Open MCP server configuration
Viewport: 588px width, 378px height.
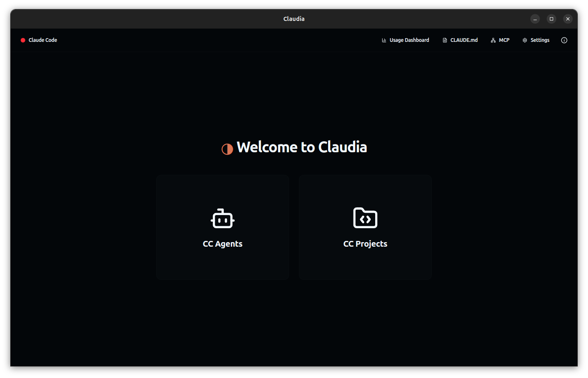(500, 40)
